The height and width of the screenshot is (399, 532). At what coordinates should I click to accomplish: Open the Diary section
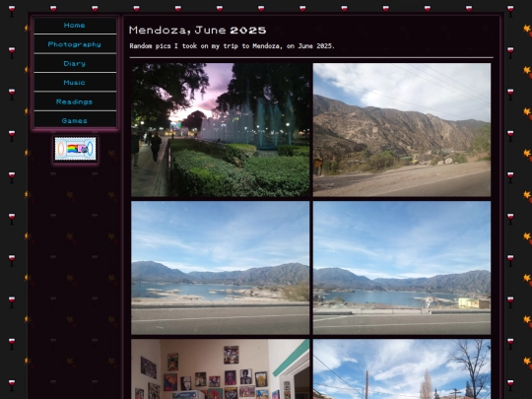point(75,63)
